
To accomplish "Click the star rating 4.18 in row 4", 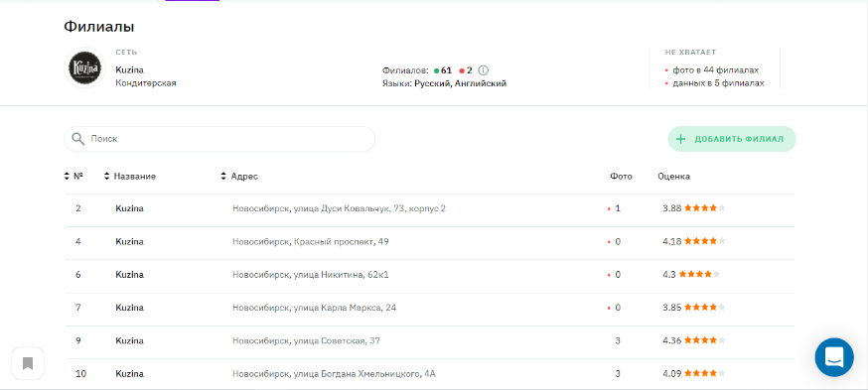I will pyautogui.click(x=693, y=242).
